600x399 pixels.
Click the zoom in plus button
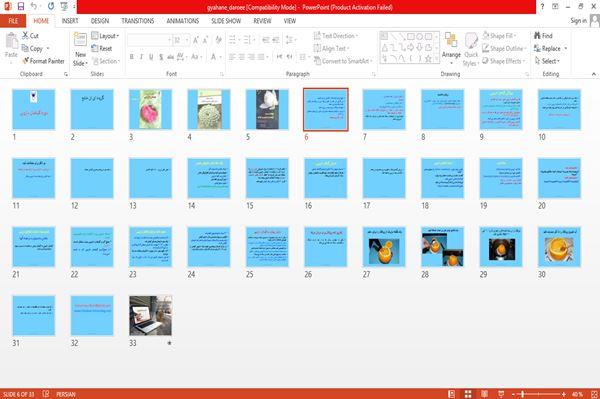564,394
